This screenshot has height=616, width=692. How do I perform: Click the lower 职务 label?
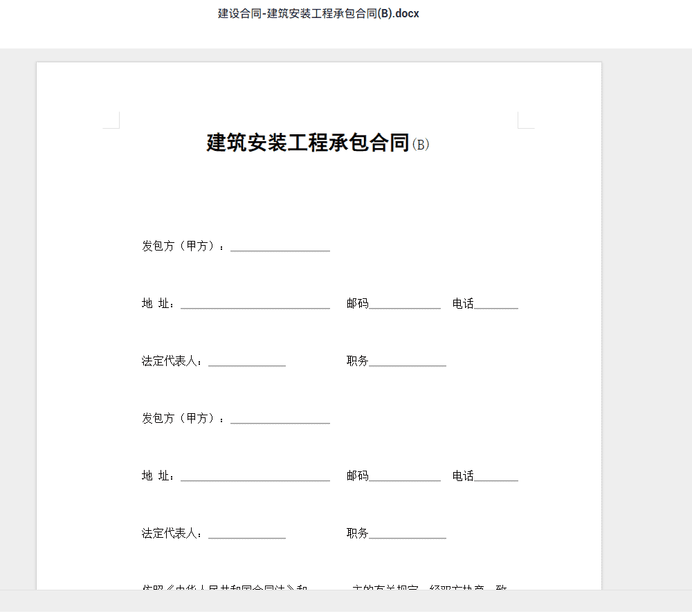pos(358,533)
